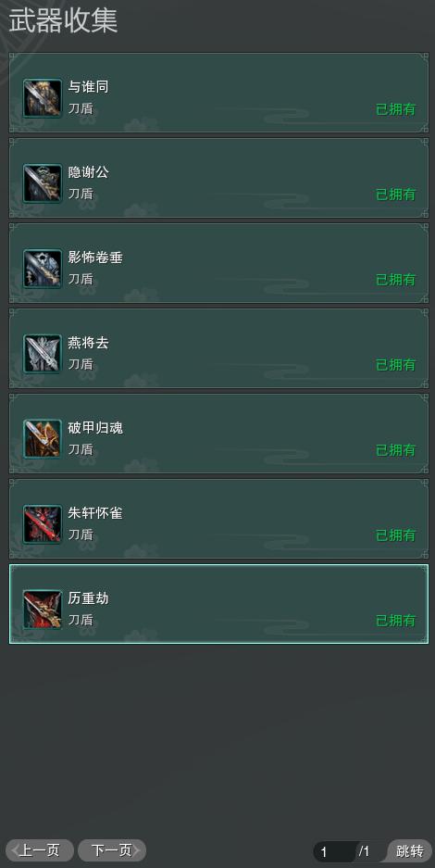
Task: Select the 与谁同 list entry name
Action: coord(89,87)
